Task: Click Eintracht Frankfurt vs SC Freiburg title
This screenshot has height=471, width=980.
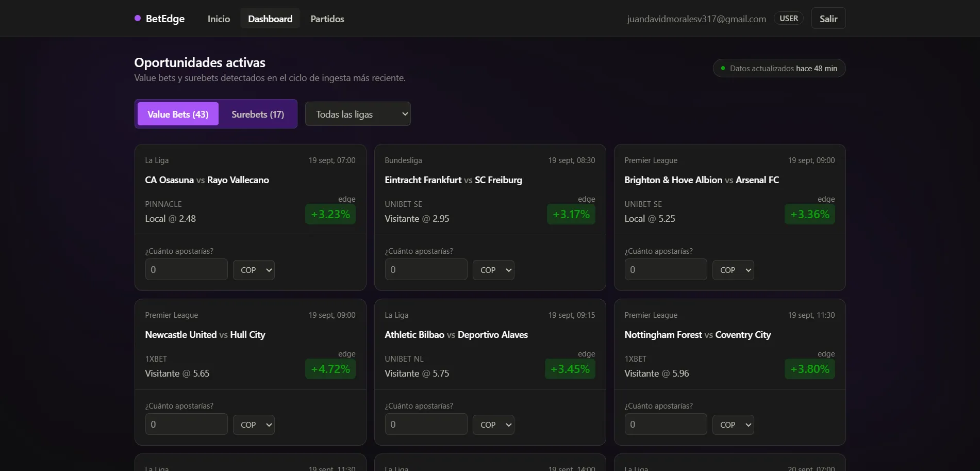Action: click(x=453, y=180)
